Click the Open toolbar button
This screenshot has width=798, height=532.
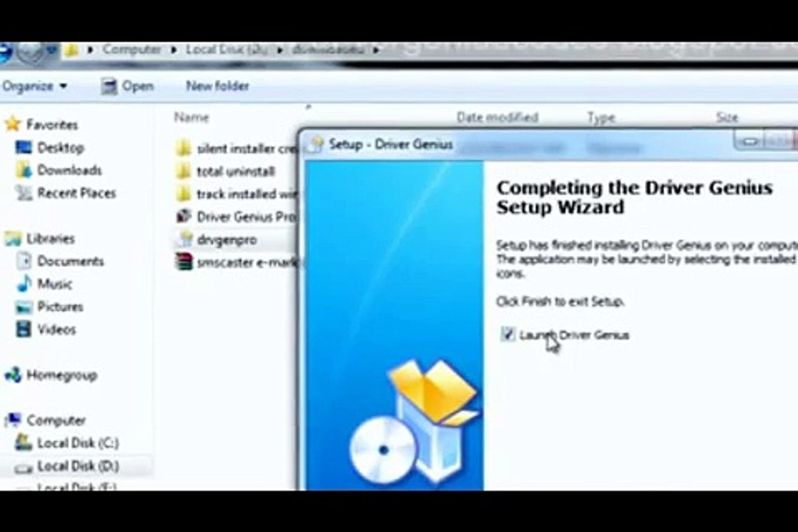[127, 86]
